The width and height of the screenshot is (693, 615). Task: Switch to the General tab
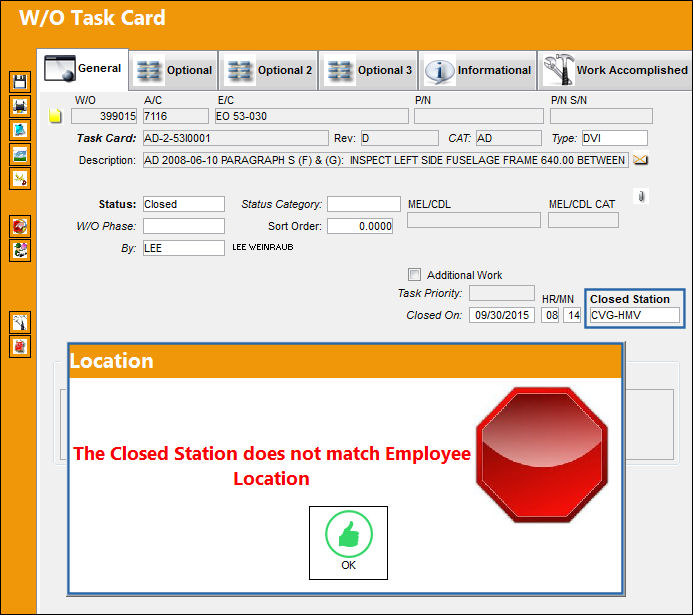coord(83,69)
